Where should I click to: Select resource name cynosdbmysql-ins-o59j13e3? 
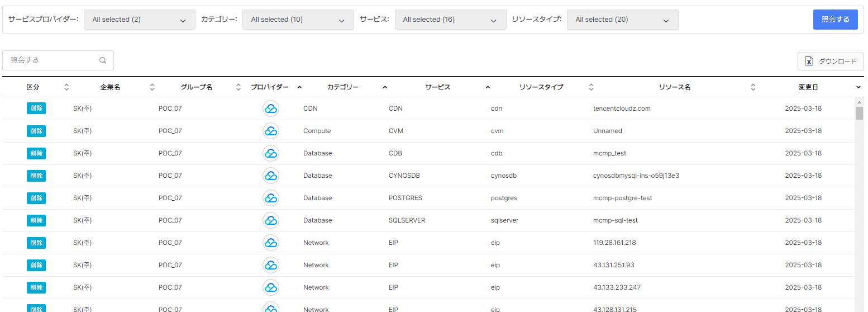point(636,176)
